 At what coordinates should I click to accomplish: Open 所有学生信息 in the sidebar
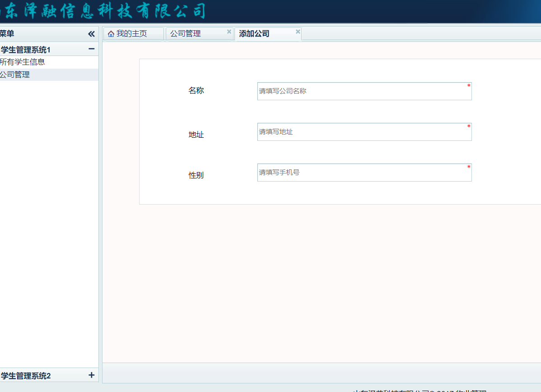click(23, 62)
